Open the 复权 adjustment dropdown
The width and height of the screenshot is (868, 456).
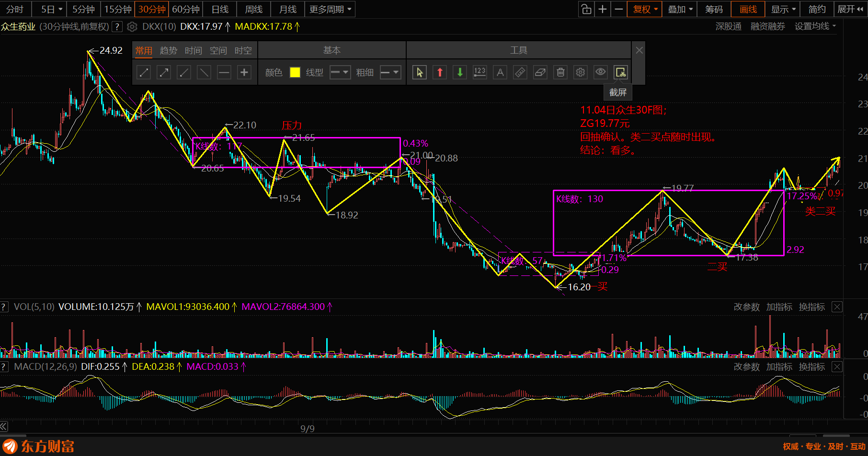pos(645,9)
